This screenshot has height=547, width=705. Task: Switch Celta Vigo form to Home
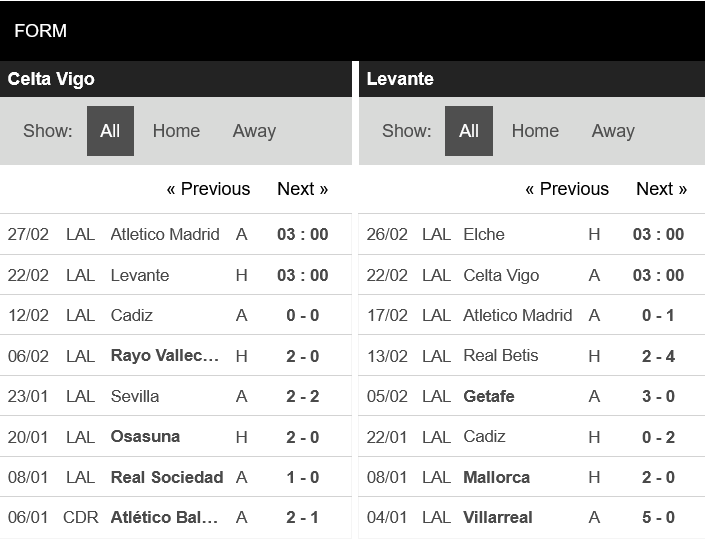(x=176, y=131)
